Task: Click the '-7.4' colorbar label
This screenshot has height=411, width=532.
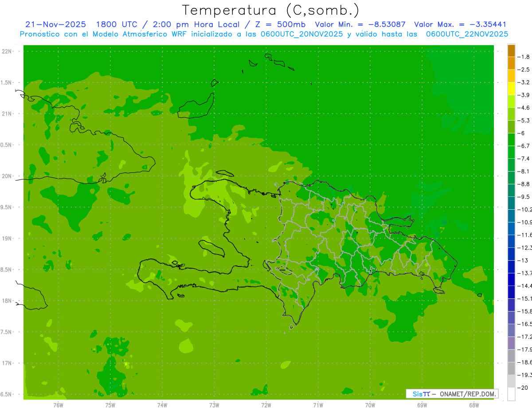Action: point(524,159)
